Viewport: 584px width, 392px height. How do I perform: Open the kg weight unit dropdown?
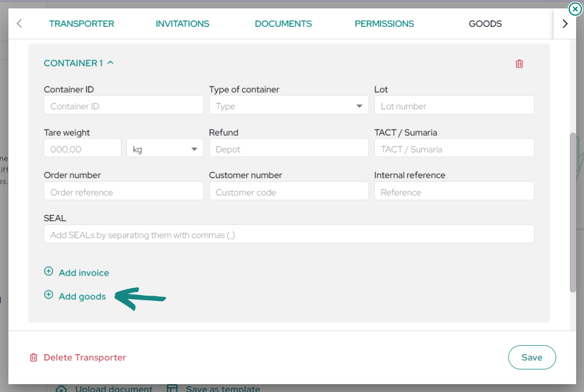click(x=165, y=148)
